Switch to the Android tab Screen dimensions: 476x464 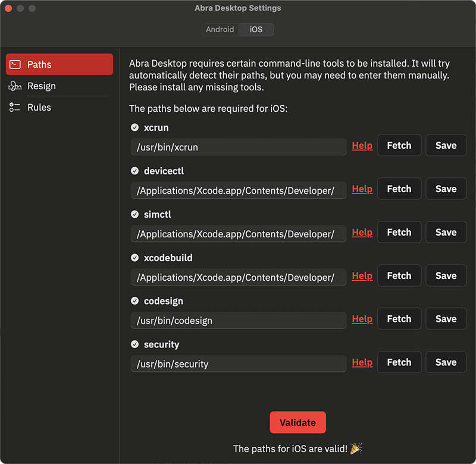click(x=220, y=29)
